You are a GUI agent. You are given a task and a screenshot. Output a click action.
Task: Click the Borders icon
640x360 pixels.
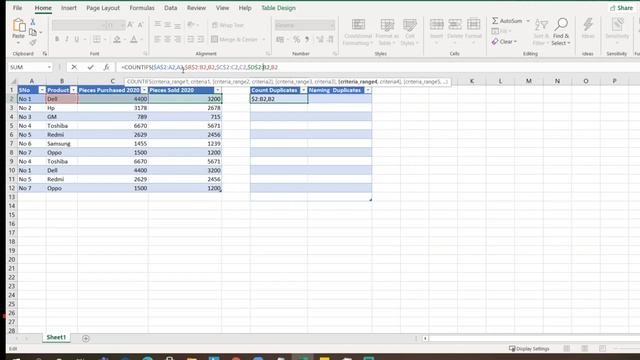pos(97,40)
